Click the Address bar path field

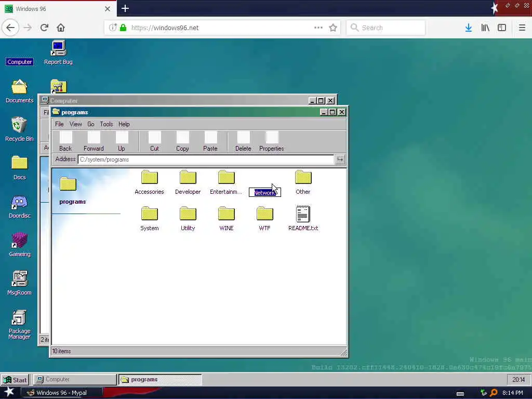(206, 159)
